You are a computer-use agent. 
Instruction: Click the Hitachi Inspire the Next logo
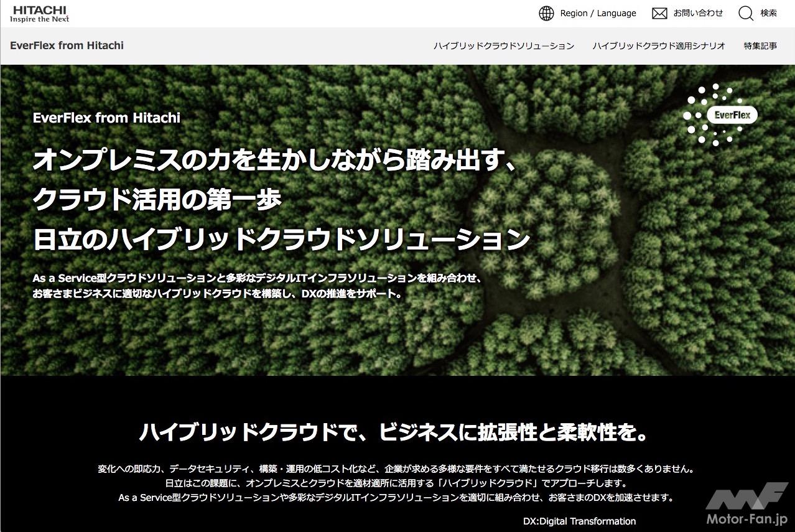click(39, 14)
